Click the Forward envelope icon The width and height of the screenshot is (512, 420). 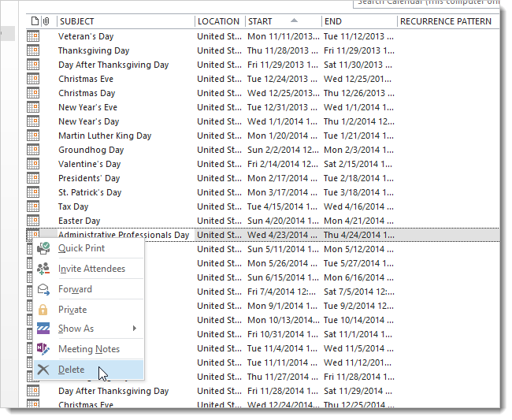(43, 289)
